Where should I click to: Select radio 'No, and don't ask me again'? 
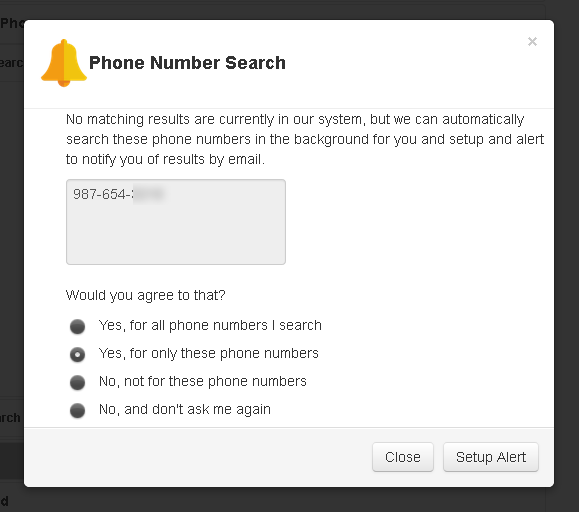pos(78,410)
